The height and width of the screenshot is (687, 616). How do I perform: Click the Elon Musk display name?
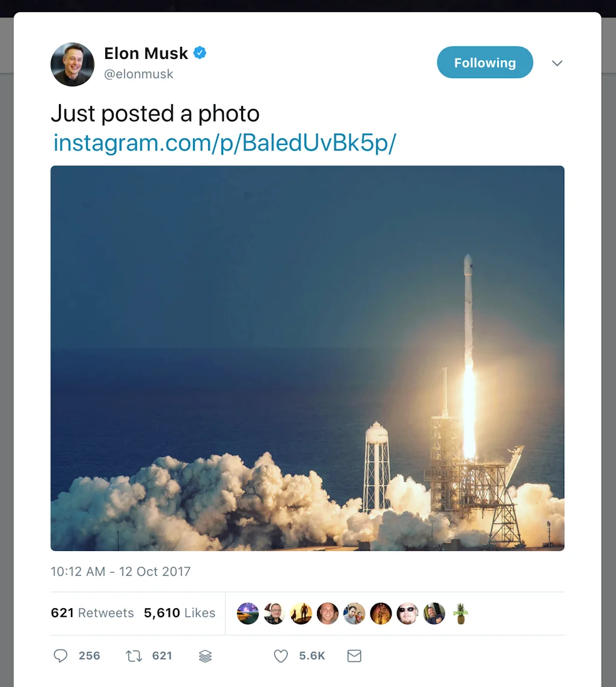point(146,53)
